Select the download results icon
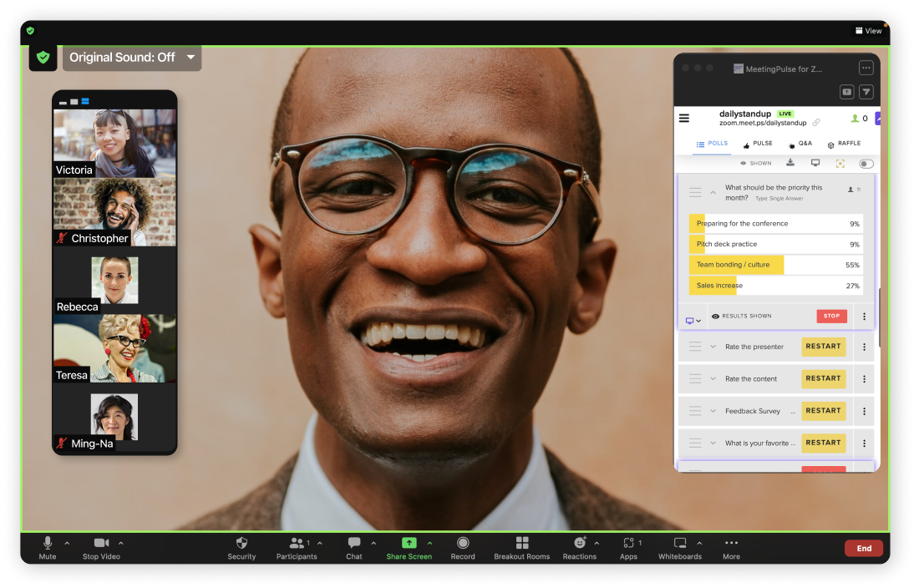This screenshot has height=588, width=914. point(790,163)
